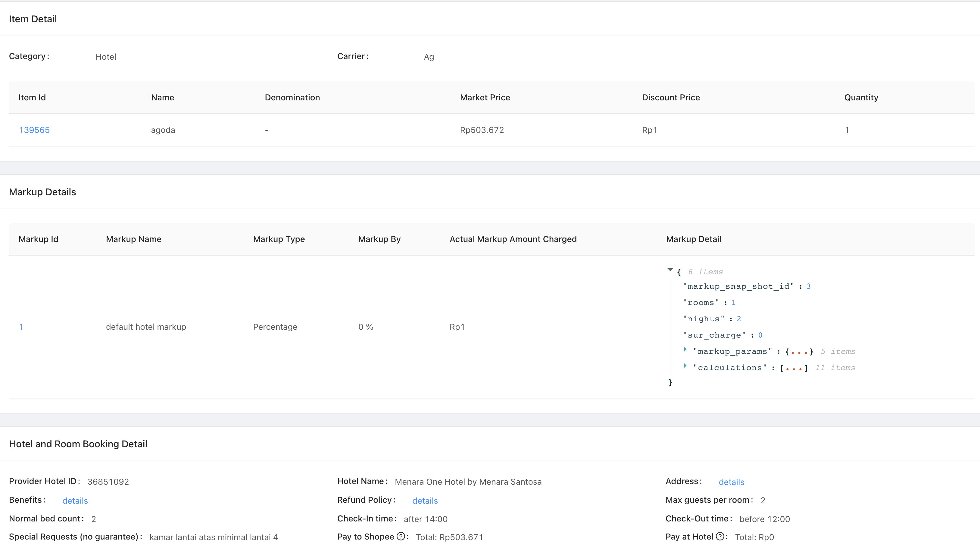Click the markup_snap_shot_id value 3
The image size is (980, 554).
coord(808,286)
